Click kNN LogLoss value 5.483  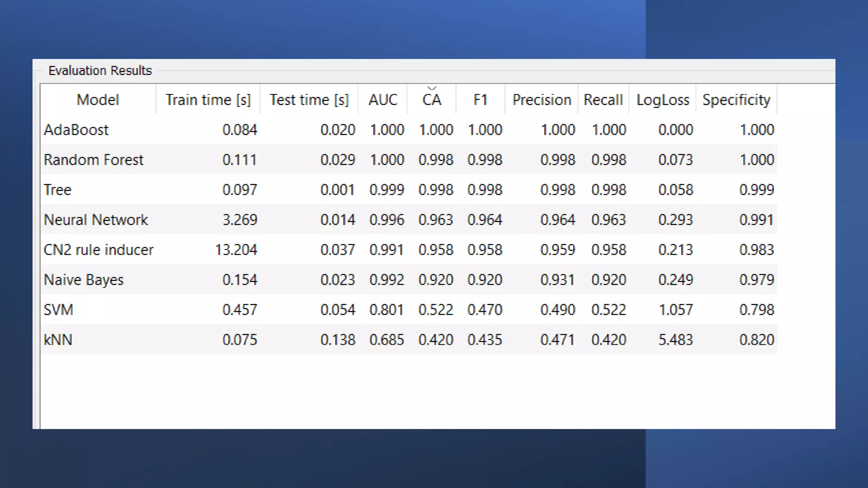coord(676,340)
